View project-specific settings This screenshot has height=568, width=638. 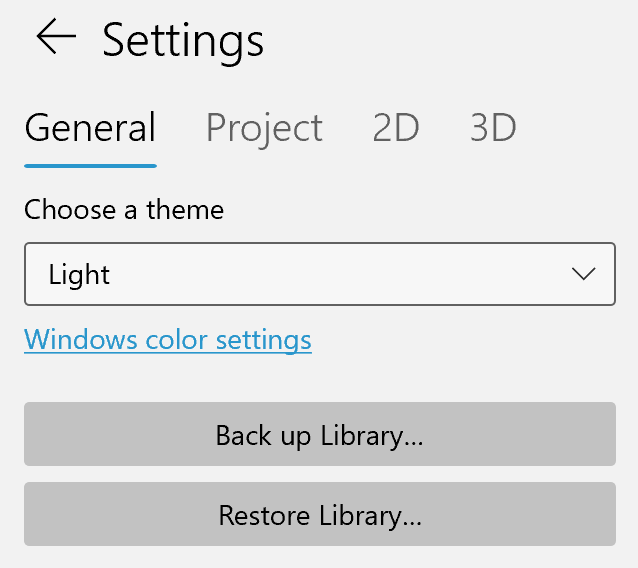[x=264, y=128]
